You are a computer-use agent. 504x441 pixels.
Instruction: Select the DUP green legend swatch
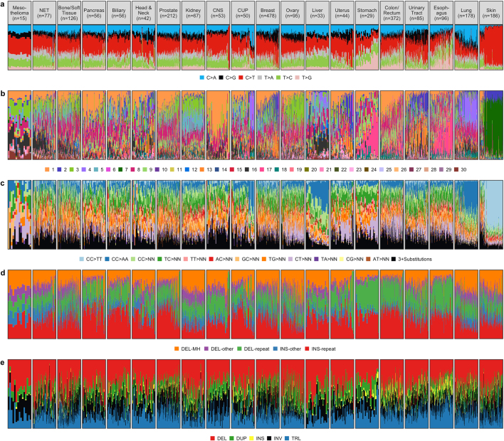pyautogui.click(x=228, y=431)
